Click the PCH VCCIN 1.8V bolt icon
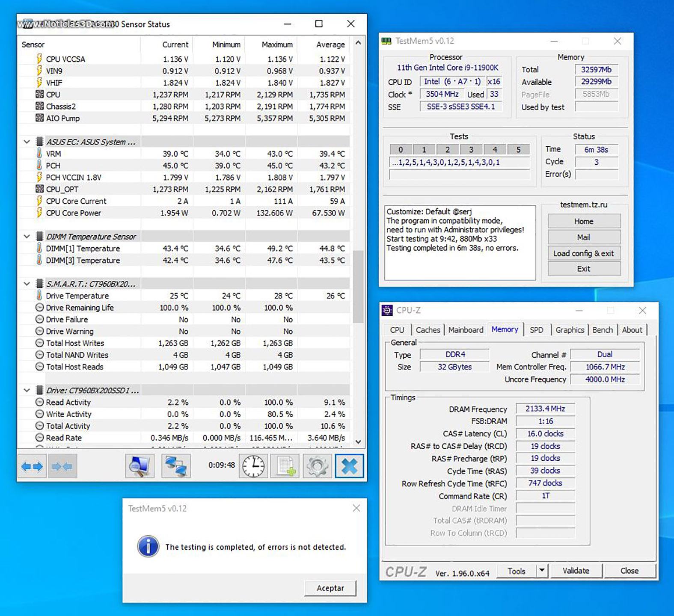Image resolution: width=674 pixels, height=616 pixels. pos(39,177)
